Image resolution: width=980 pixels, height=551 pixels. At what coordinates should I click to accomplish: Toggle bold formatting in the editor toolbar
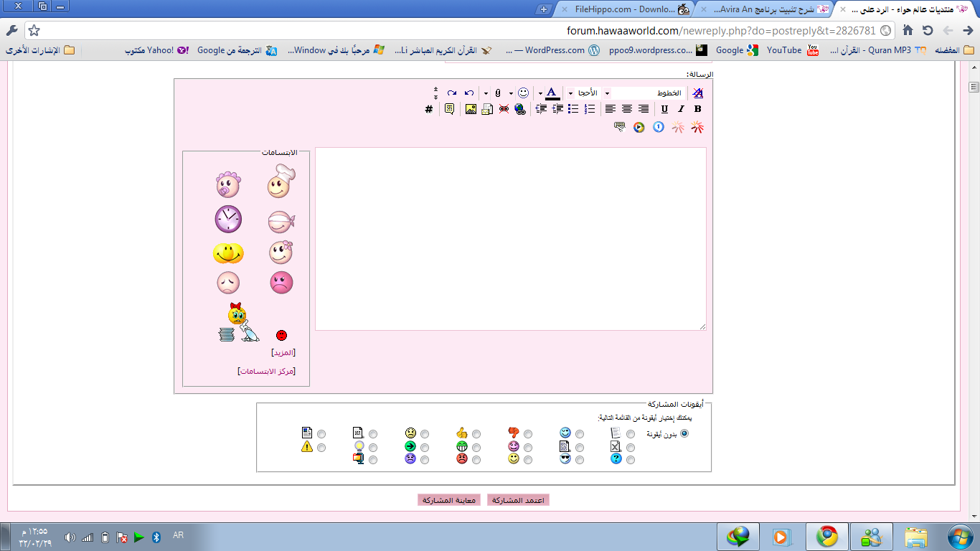697,109
